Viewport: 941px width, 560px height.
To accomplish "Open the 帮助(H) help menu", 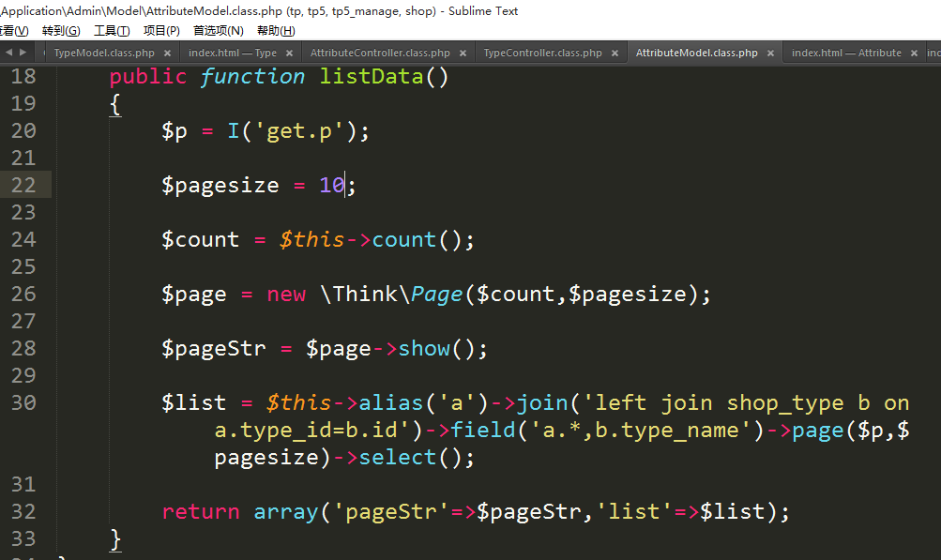I will [275, 31].
